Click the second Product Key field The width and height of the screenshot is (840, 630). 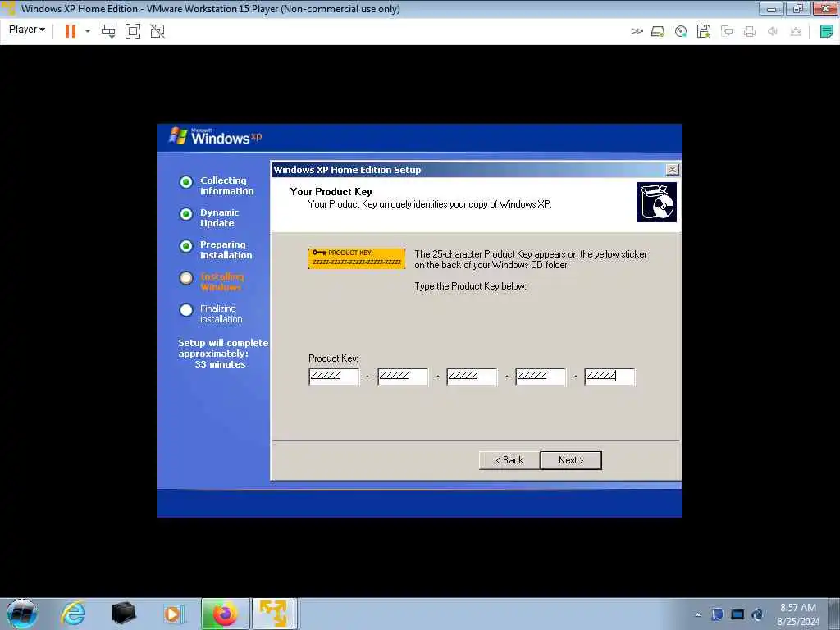(402, 377)
